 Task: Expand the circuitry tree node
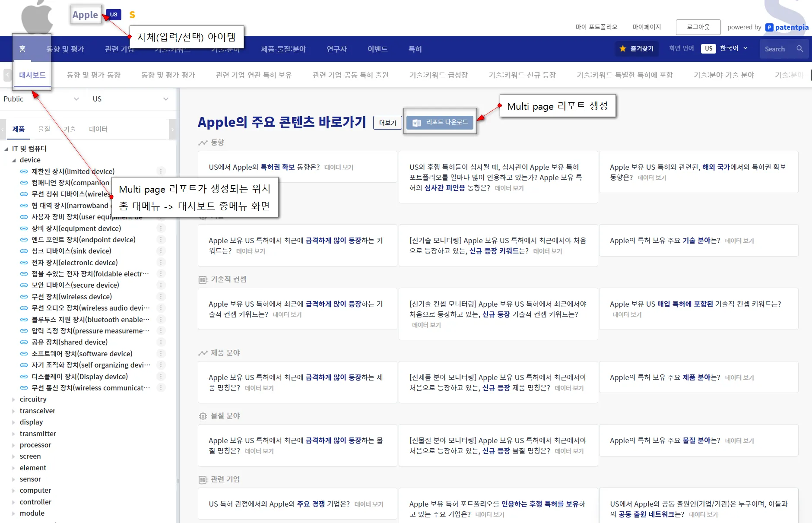[x=14, y=399]
